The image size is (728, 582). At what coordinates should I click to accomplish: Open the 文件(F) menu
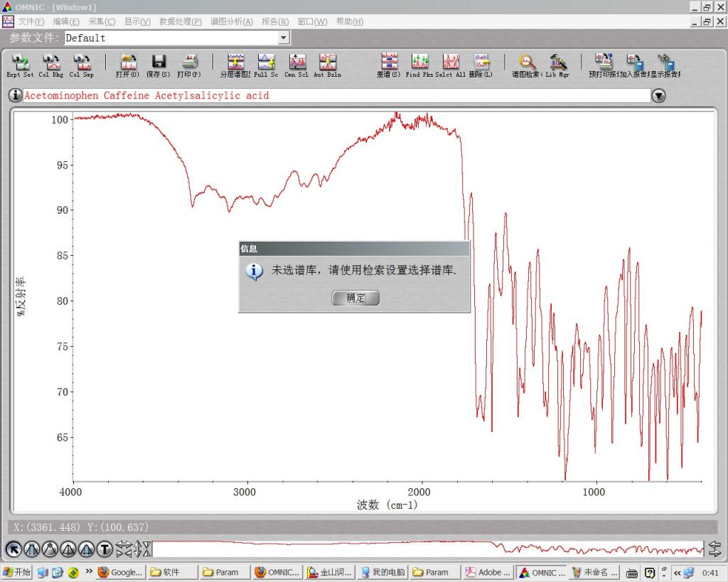pyautogui.click(x=31, y=22)
